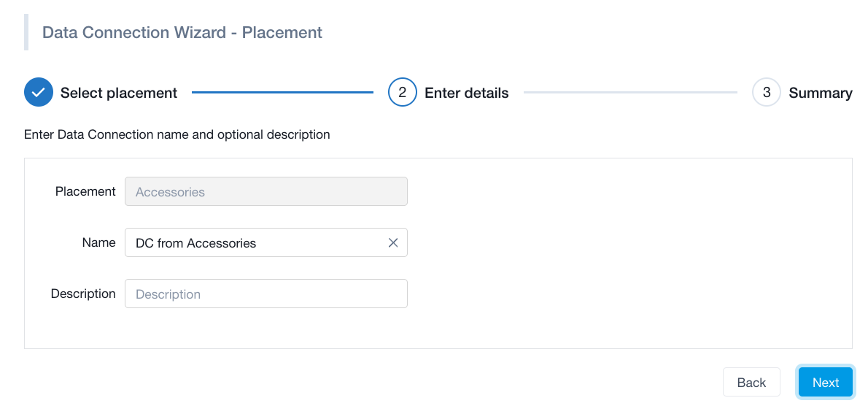The image size is (868, 406).
Task: Click the Placement field label
Action: coord(85,191)
